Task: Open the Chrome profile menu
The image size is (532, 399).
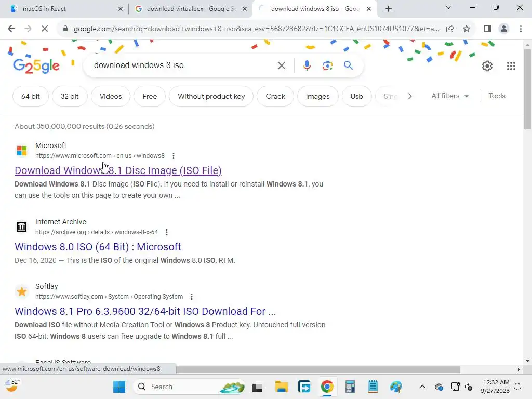Action: pos(504,29)
